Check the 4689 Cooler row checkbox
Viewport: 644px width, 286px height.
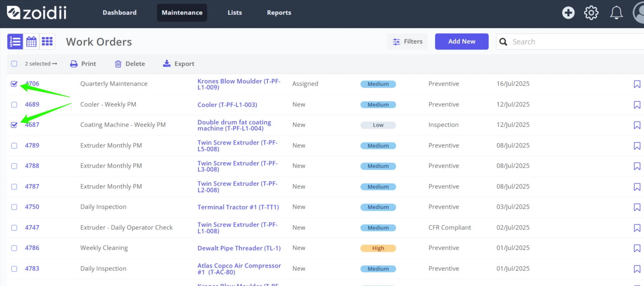click(14, 104)
